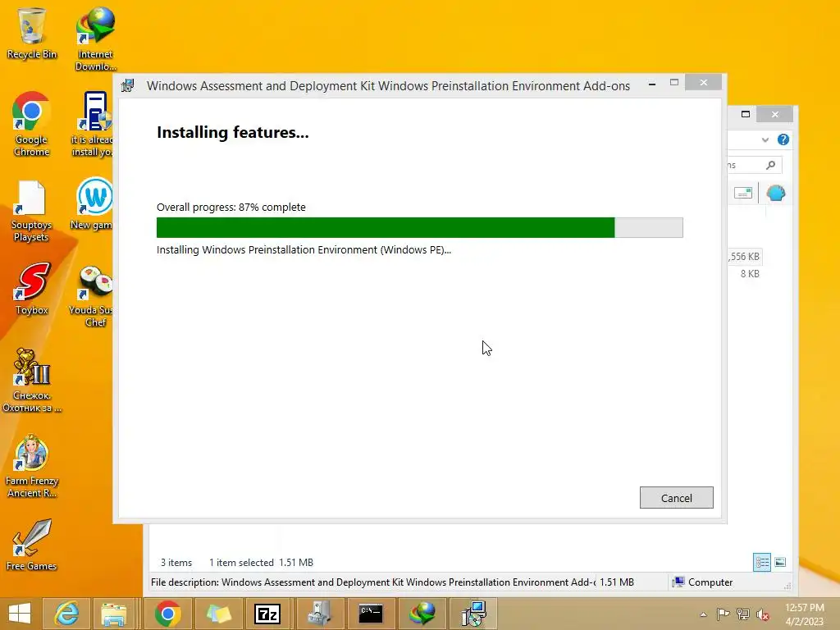Open File Explorer from the taskbar
Image resolution: width=840 pixels, height=630 pixels.
click(x=113, y=614)
